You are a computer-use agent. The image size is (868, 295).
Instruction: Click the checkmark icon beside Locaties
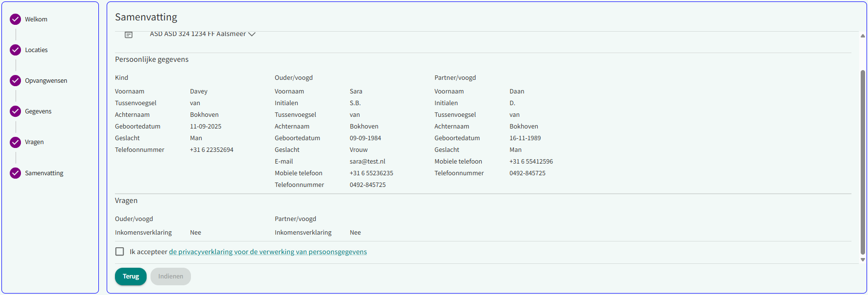(x=16, y=50)
